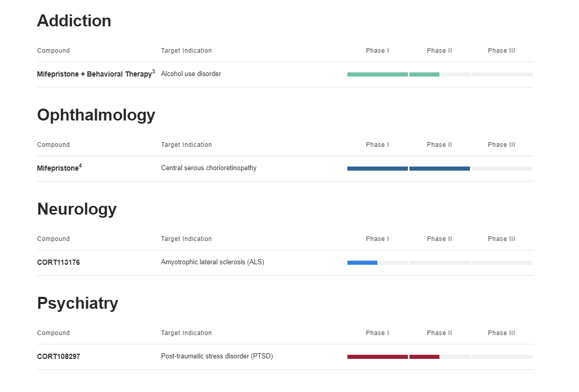Click Central serous chorioretinopathy indication text
The width and height of the screenshot is (579, 392).
(209, 168)
